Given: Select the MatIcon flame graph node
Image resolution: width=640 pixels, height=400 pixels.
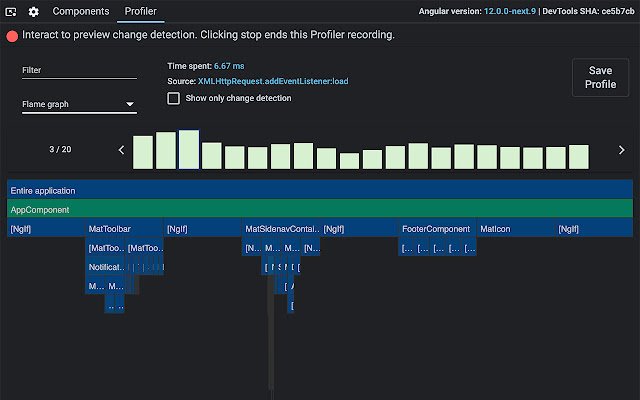Looking at the screenshot, I should pyautogui.click(x=515, y=229).
